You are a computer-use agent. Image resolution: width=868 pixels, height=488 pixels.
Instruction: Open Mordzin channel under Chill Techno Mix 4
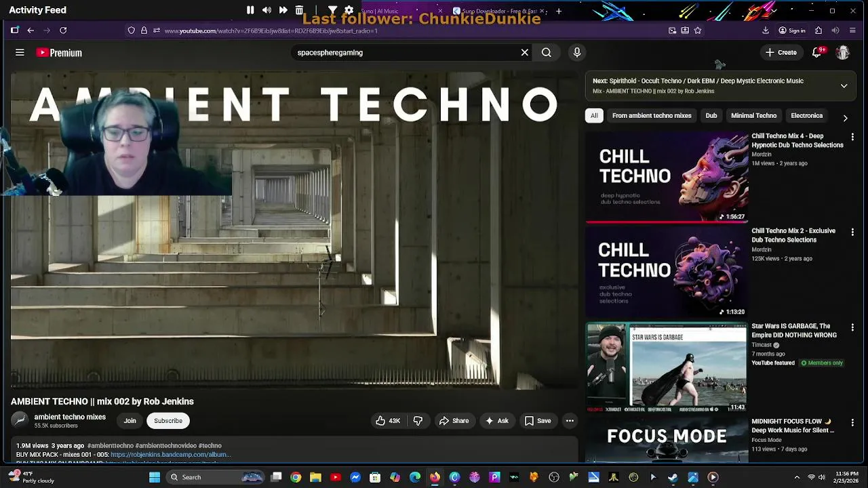[x=762, y=155]
